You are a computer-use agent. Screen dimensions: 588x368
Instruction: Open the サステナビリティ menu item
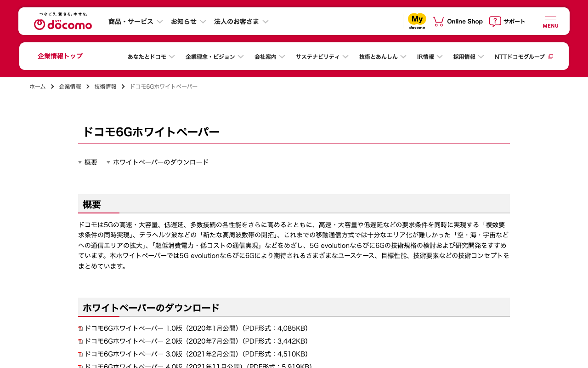[x=318, y=57]
